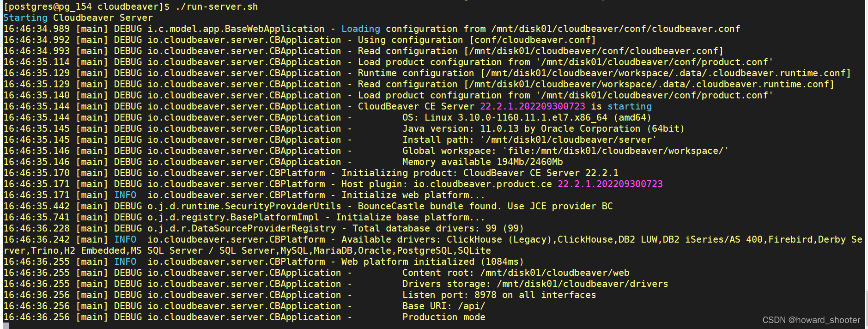This screenshot has height=329, width=868.
Task: Select 'Web platform initialized (1084ms)' message
Action: coord(432,262)
